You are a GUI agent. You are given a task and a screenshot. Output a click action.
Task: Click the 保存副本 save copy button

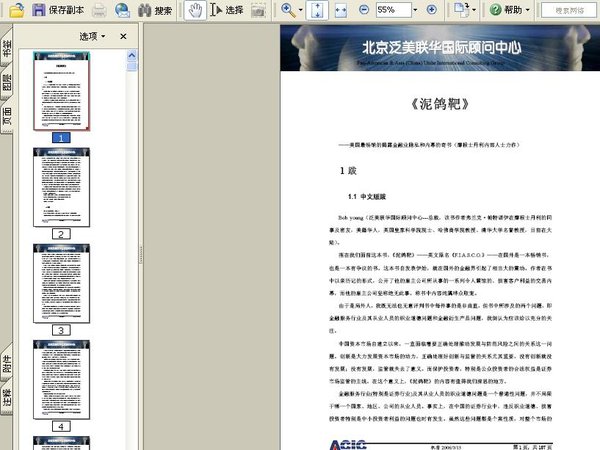coord(57,10)
